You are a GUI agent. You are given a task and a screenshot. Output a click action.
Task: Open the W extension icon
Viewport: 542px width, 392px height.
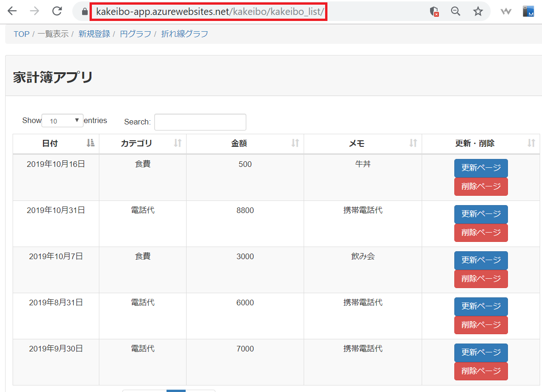click(x=506, y=11)
